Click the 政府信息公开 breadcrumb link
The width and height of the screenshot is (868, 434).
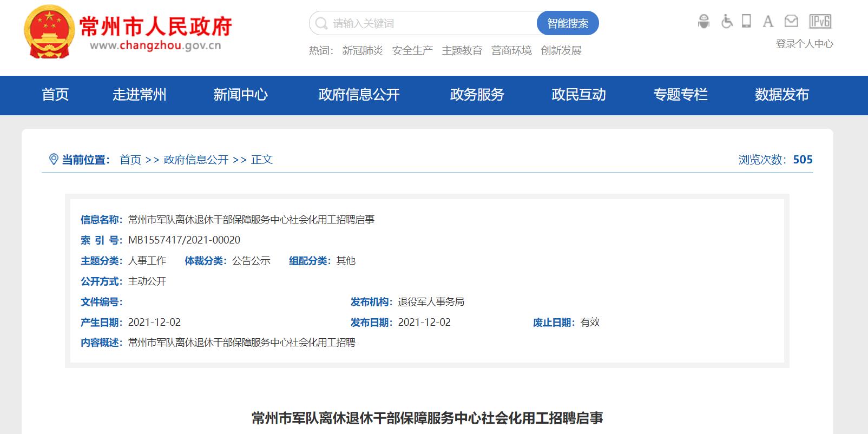[x=196, y=160]
